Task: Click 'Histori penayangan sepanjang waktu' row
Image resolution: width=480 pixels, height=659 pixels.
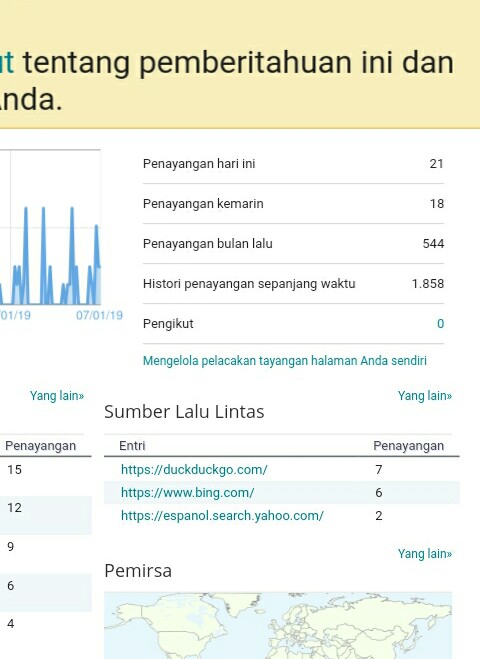Action: 293,283
